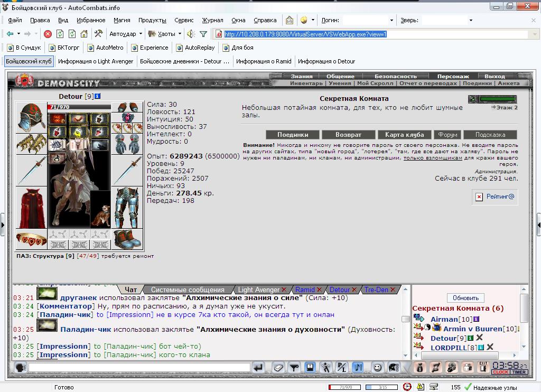This screenshot has width=541, height=392.
Task: Click the red robe armor slot
Action: tap(31, 208)
